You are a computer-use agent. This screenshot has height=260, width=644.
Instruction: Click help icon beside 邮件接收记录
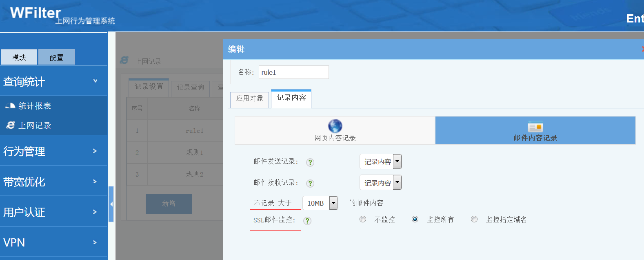click(310, 184)
